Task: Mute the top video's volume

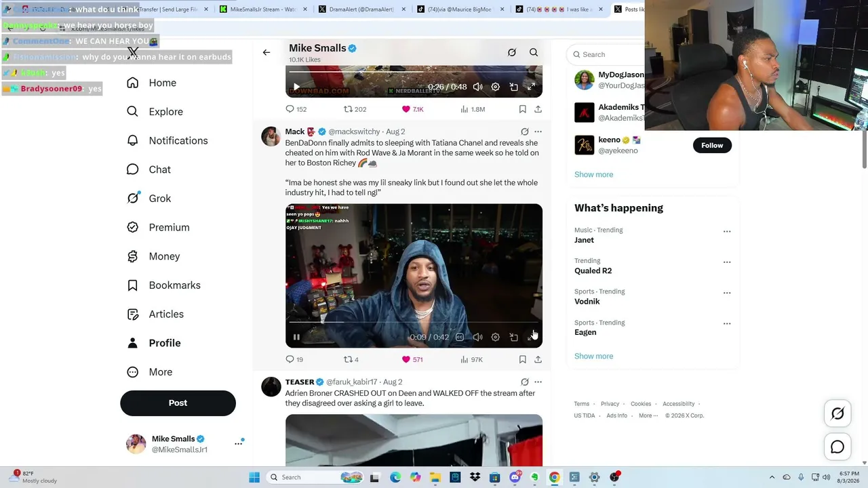Action: click(478, 87)
